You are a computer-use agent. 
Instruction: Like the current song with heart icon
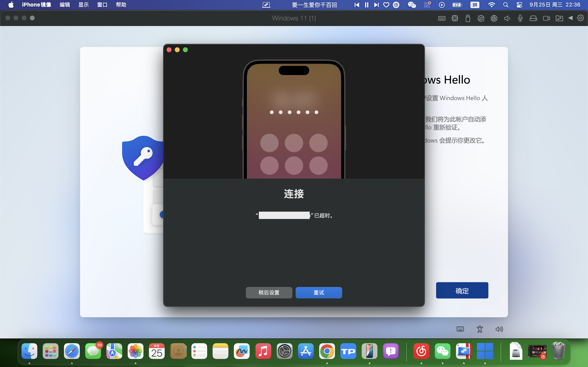(x=386, y=5)
